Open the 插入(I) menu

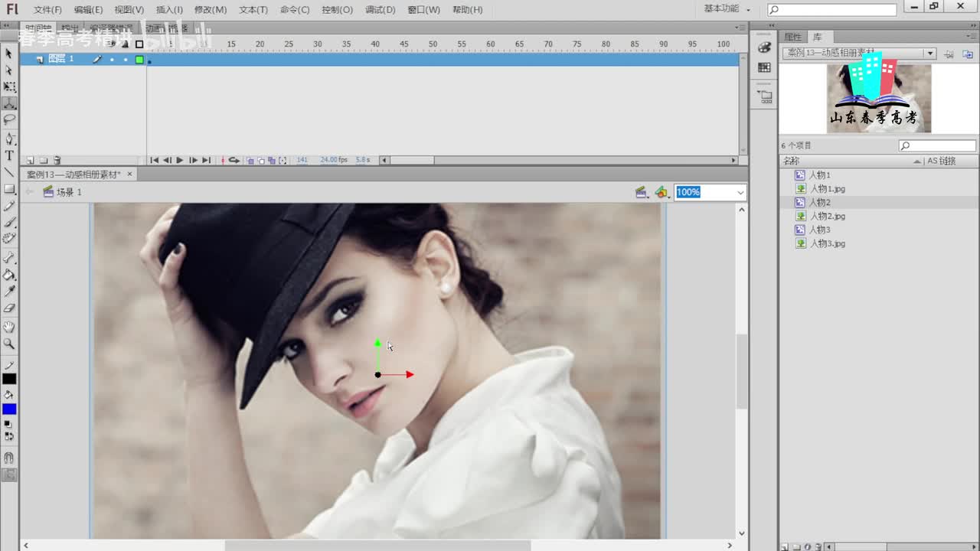(169, 10)
